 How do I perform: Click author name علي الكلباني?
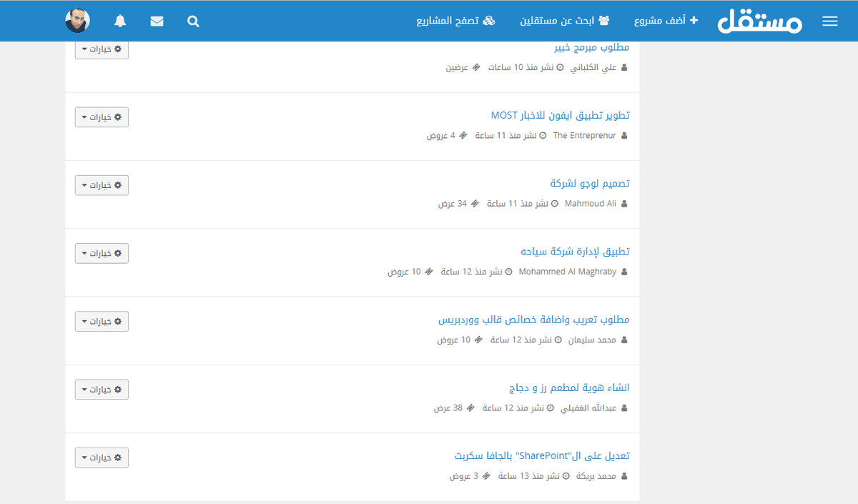[x=592, y=67]
